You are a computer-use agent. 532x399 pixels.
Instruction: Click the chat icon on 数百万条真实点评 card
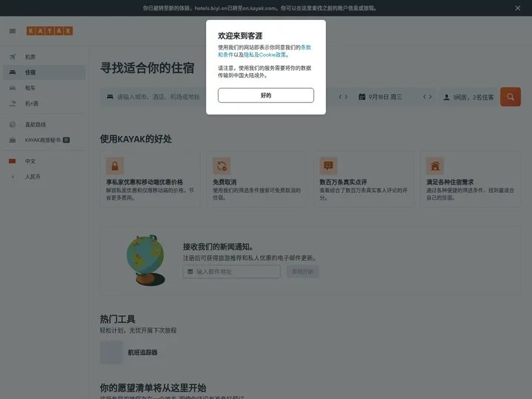point(328,166)
